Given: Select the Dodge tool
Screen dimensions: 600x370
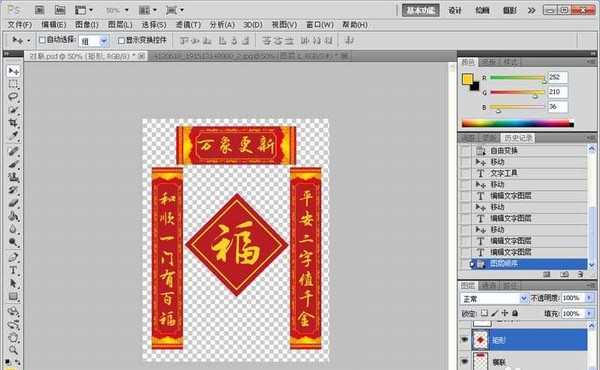Looking at the screenshot, I should pos(13,242).
